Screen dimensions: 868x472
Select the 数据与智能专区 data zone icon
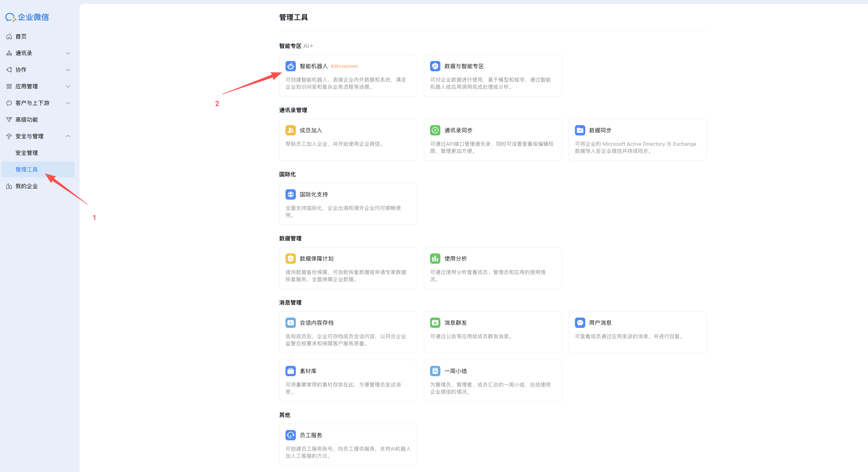coord(435,66)
